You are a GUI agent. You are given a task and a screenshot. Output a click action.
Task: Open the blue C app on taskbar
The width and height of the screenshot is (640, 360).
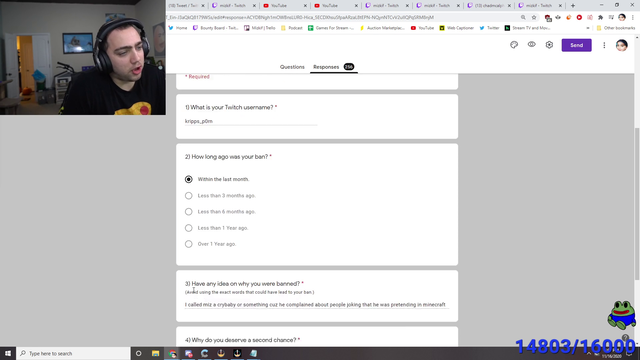pyautogui.click(x=204, y=353)
